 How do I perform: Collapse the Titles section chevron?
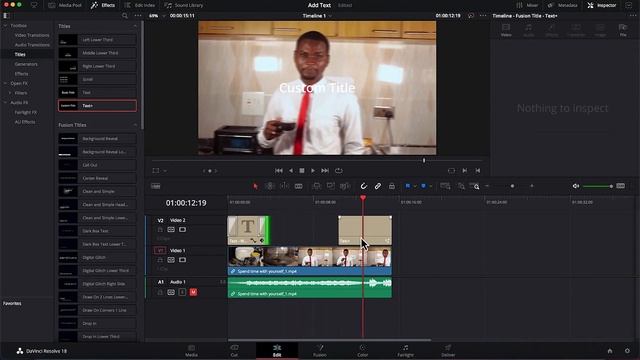click(x=135, y=26)
